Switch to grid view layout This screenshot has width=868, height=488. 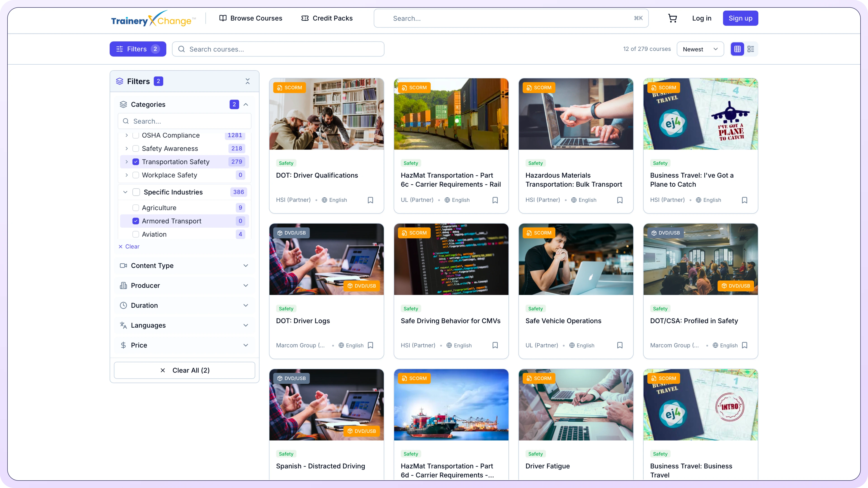737,49
